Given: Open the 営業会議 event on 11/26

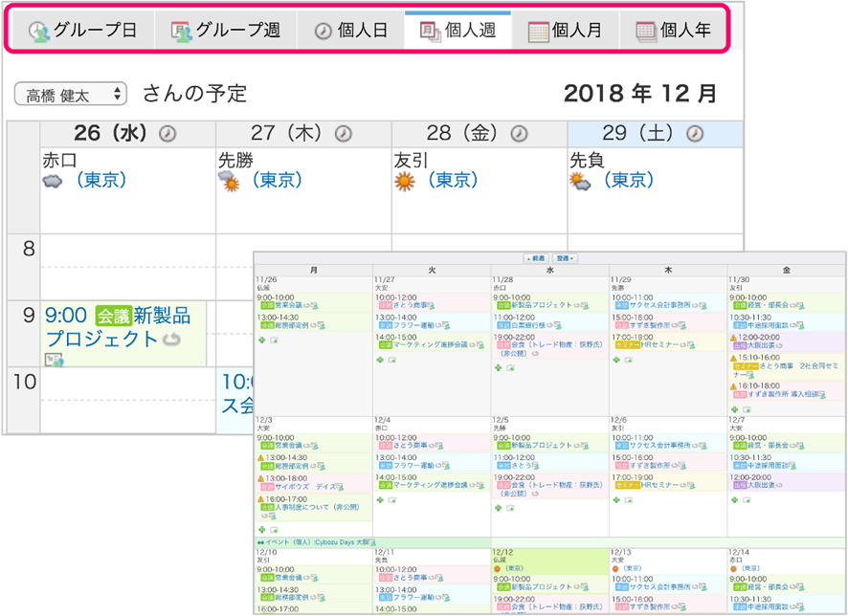Looking at the screenshot, I should pos(288,305).
